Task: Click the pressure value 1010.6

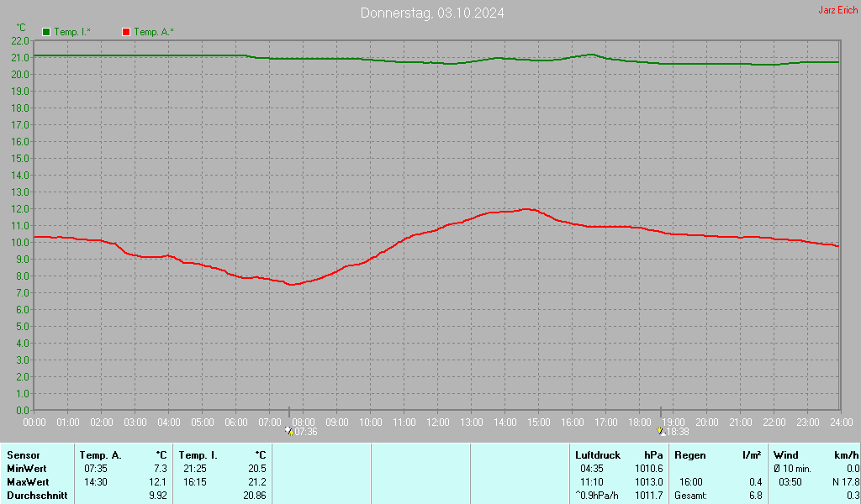Action: point(649,469)
